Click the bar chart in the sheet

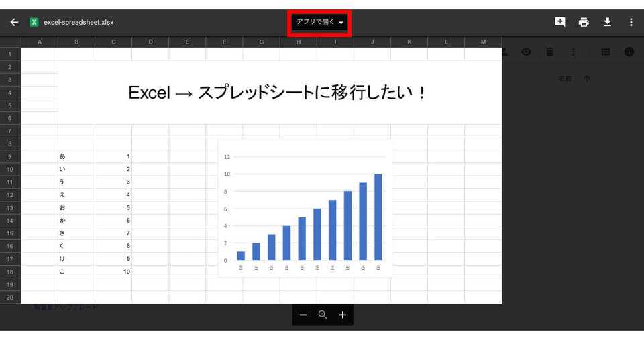pyautogui.click(x=305, y=208)
